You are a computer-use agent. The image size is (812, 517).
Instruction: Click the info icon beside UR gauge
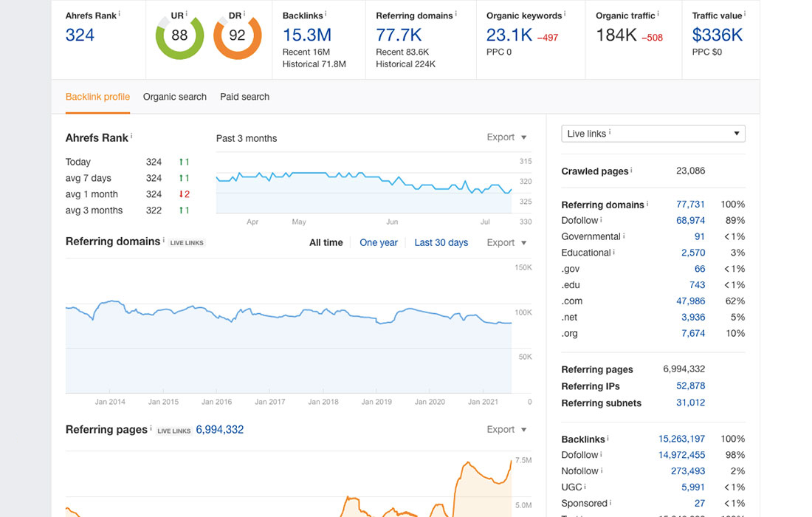(x=187, y=13)
